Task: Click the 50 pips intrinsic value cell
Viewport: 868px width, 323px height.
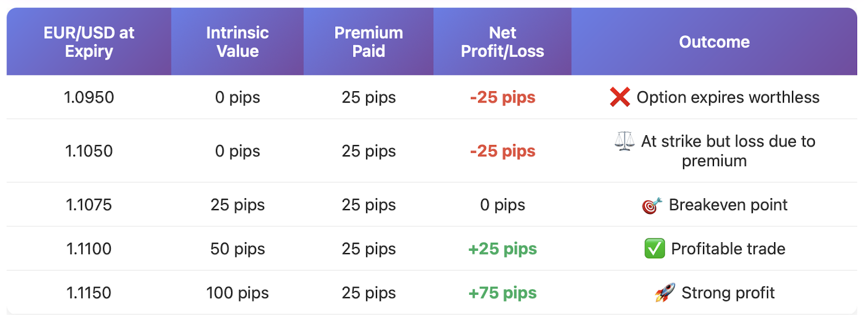Action: 238,249
